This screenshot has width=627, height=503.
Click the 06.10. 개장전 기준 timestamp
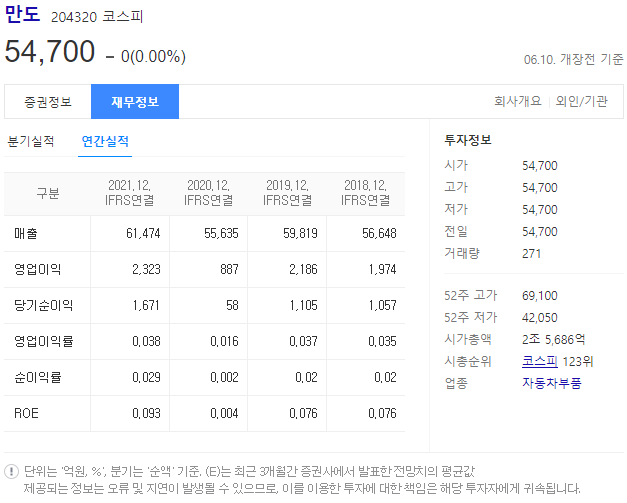click(x=573, y=60)
